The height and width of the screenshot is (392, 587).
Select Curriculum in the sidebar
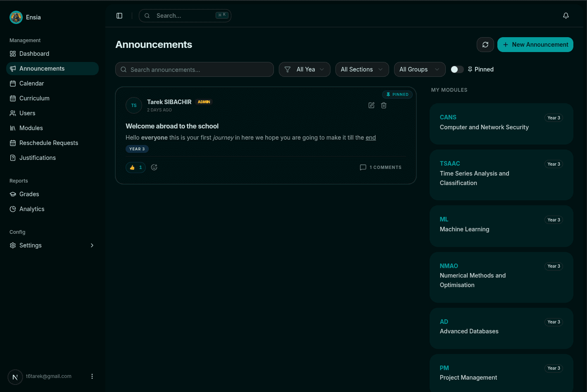[34, 98]
